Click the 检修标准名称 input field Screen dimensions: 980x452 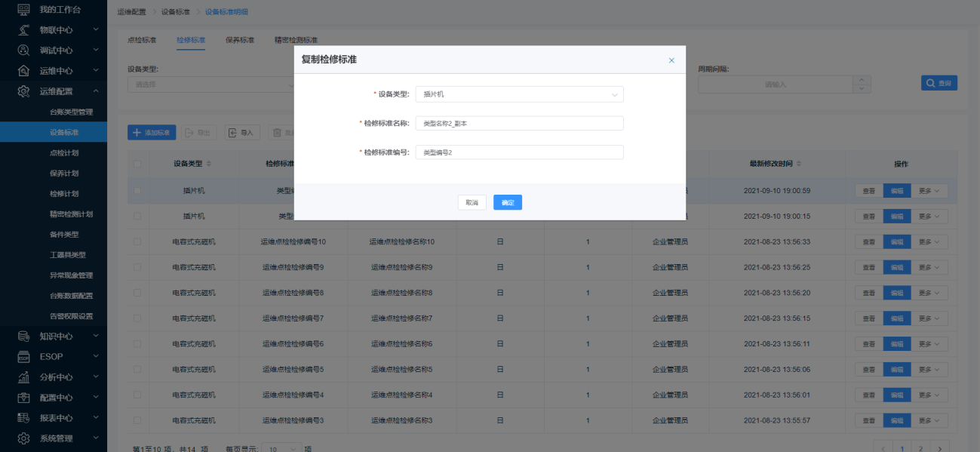pyautogui.click(x=519, y=123)
